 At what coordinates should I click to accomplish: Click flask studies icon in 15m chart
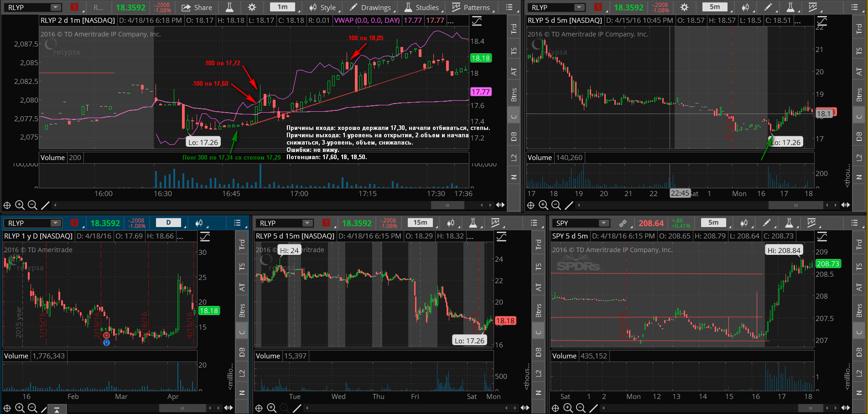tap(473, 223)
